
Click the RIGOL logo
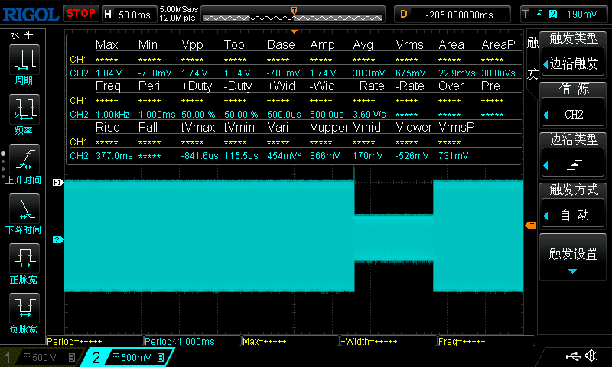pos(30,15)
